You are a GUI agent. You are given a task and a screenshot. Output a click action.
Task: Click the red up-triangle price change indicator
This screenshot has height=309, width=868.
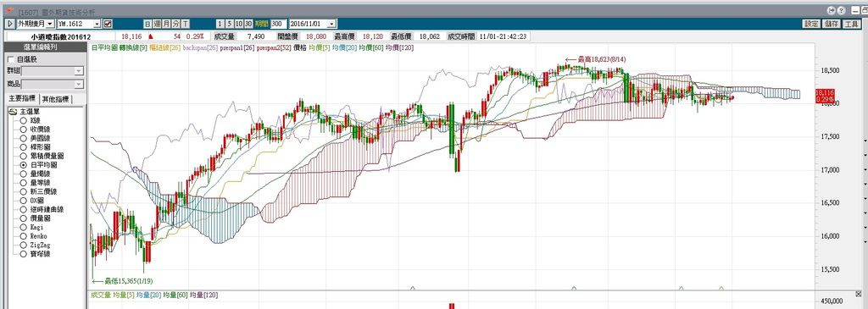151,36
